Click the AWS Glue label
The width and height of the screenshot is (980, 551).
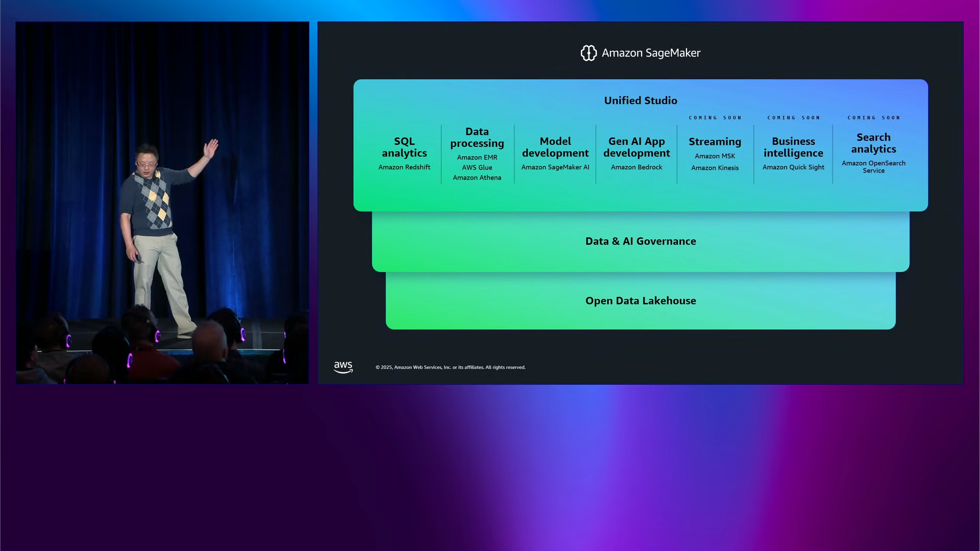[x=477, y=168]
